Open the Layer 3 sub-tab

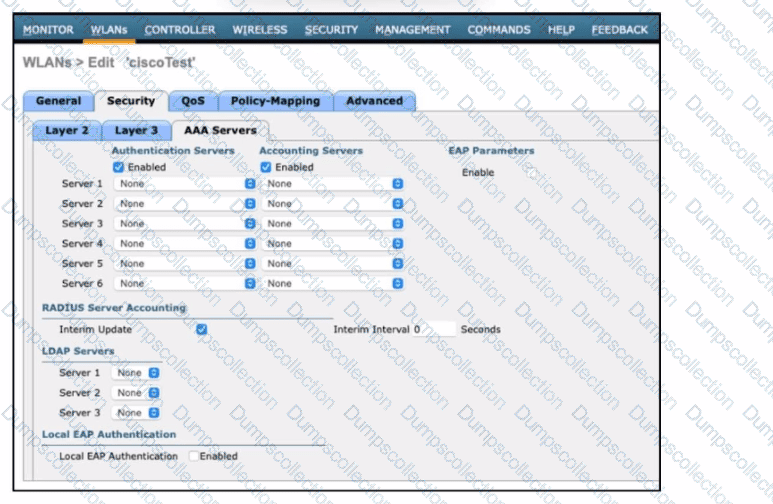pyautogui.click(x=136, y=130)
